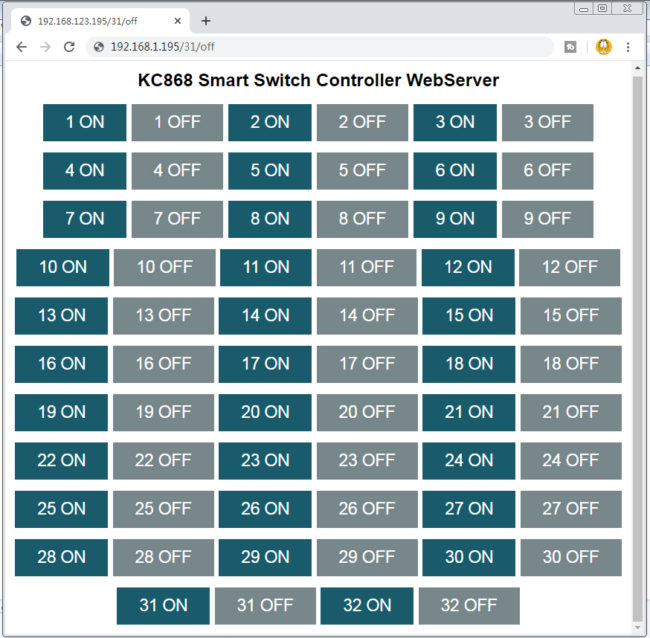Click the 11 OFF button
Screen dimensions: 650x638
tap(366, 267)
